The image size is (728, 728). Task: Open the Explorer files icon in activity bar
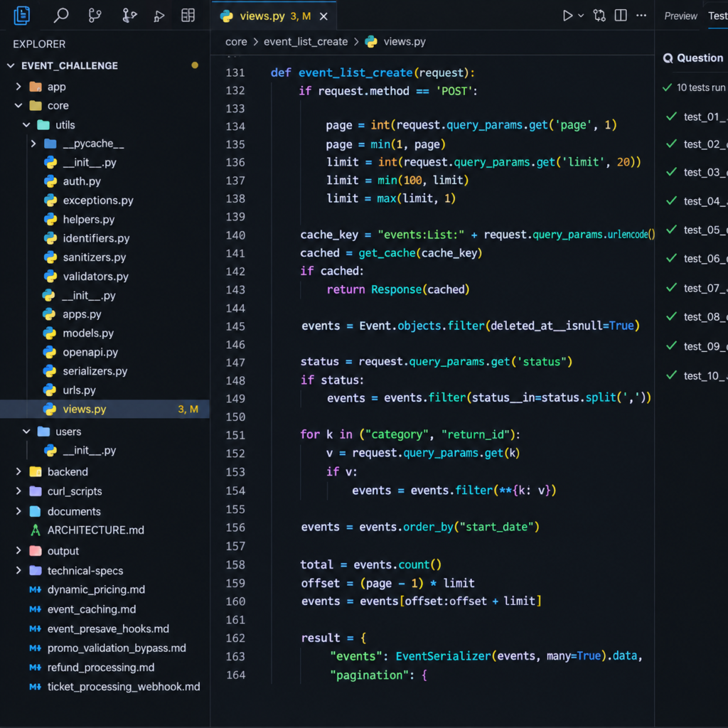tap(22, 16)
